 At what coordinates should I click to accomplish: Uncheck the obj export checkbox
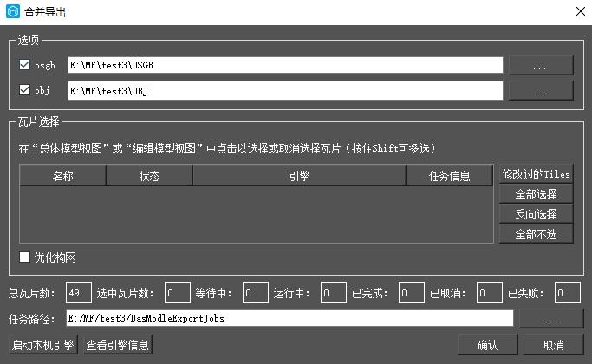(24, 90)
